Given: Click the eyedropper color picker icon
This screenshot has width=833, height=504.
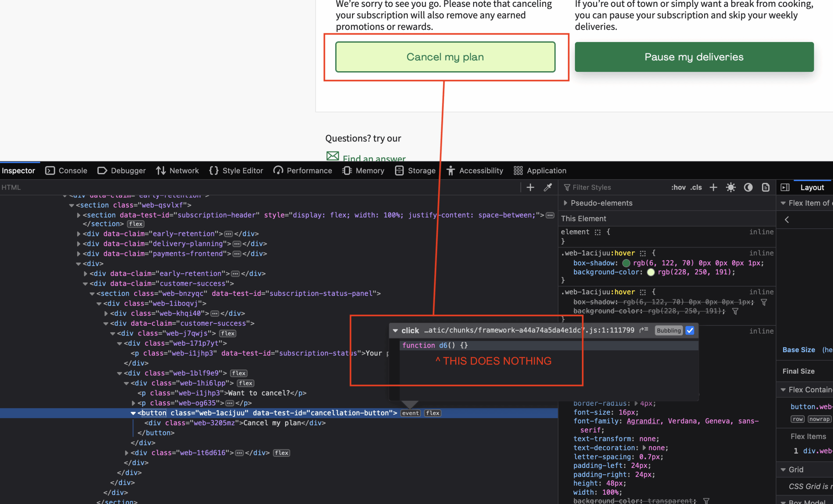Looking at the screenshot, I should coord(548,188).
